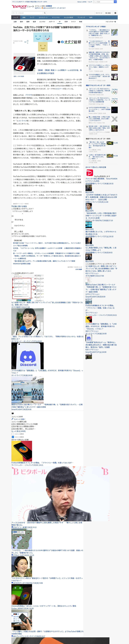Click オタク総研 credit link under update date
This screenshot has width=129, height=644.
click(x=79, y=269)
